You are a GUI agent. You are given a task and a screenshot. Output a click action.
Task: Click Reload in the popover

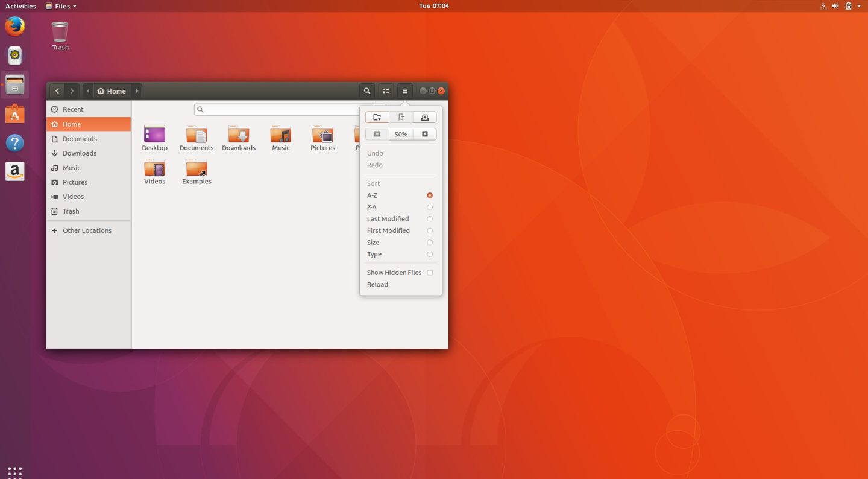click(377, 284)
